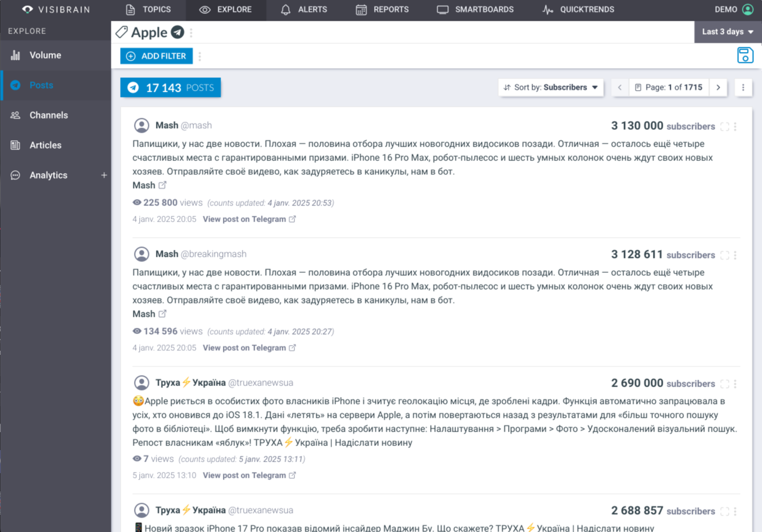Viewport: 762px width, 532px height.
Task: Expand the @mash post fullscreen icon
Action: [x=724, y=126]
